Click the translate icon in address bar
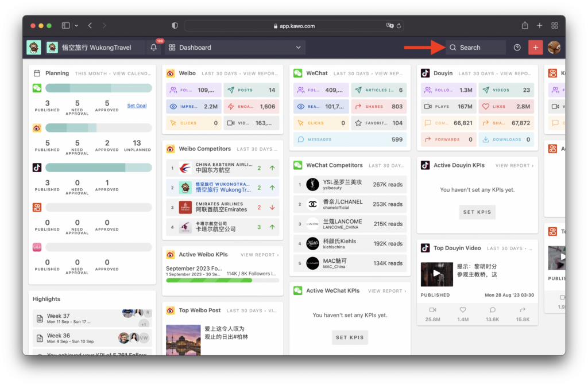The image size is (588, 385). click(x=390, y=25)
